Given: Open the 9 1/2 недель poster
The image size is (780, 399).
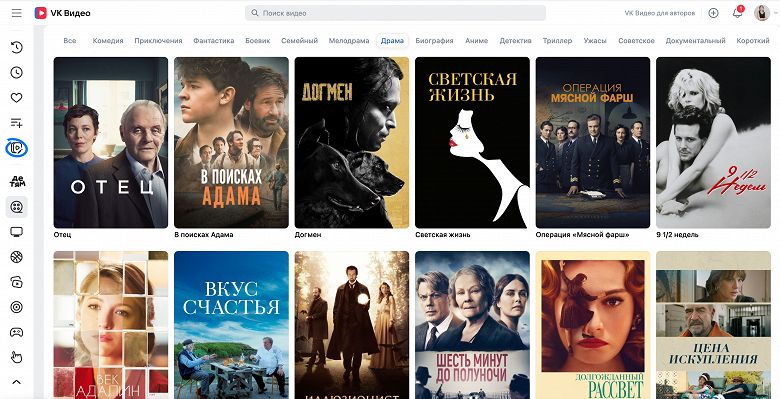Looking at the screenshot, I should pos(713,143).
